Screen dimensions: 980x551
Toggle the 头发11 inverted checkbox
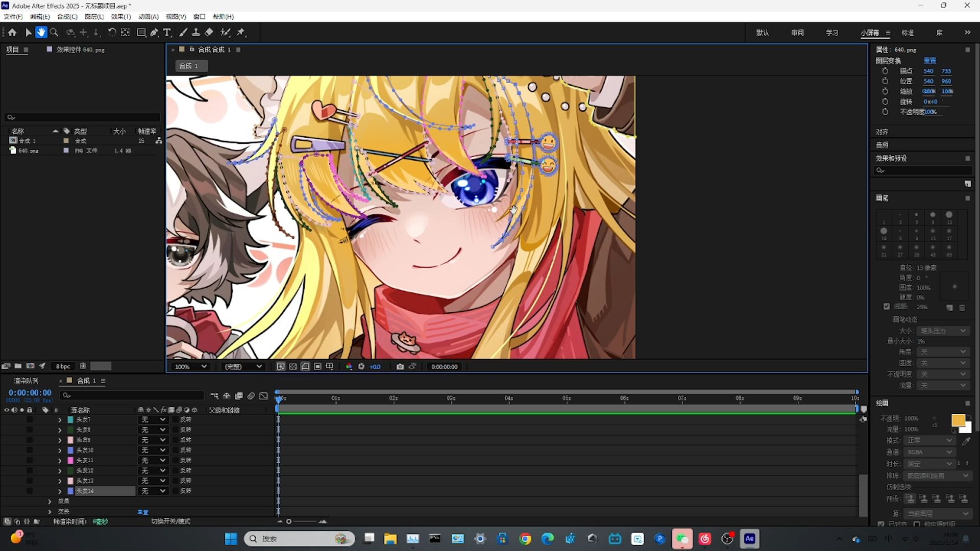(x=176, y=460)
